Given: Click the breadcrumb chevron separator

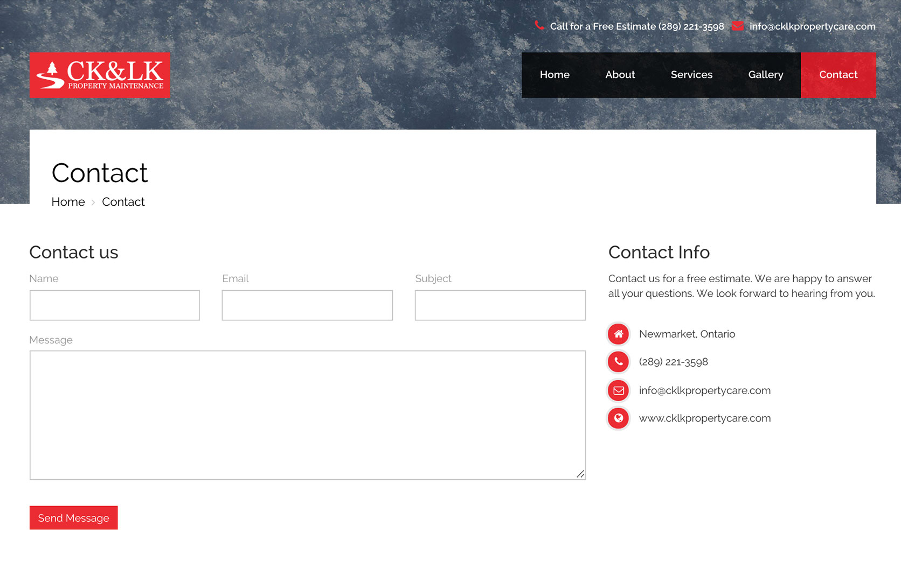Looking at the screenshot, I should coord(93,202).
